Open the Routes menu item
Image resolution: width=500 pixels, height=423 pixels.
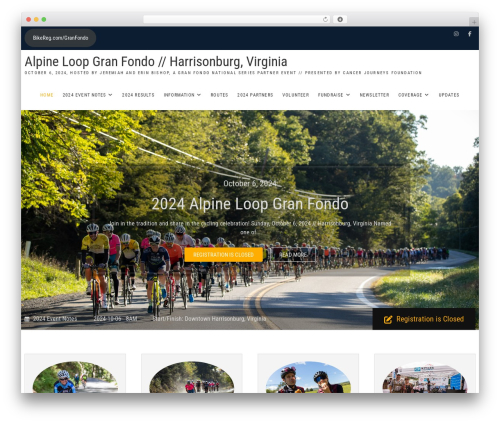click(x=219, y=95)
